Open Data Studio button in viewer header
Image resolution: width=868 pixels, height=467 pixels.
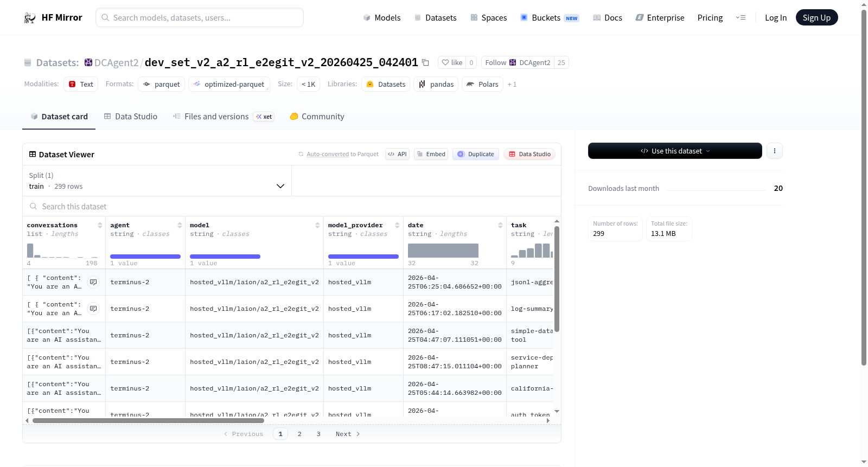point(529,155)
